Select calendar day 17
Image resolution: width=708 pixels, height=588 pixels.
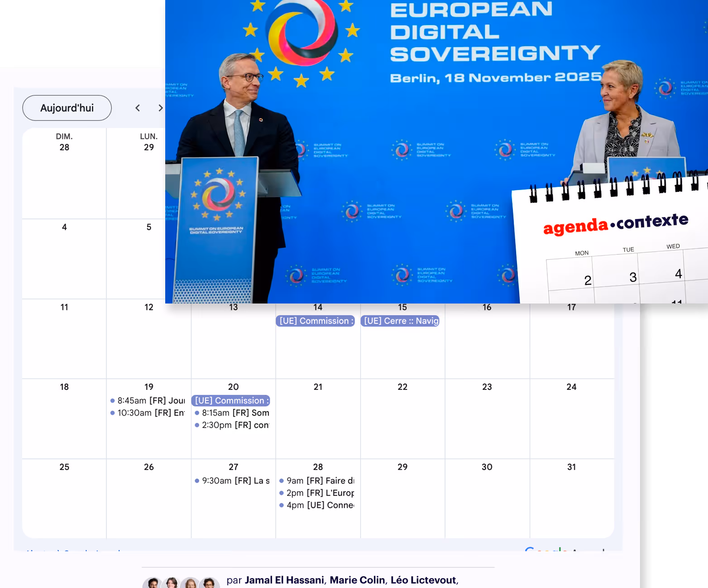click(x=572, y=308)
